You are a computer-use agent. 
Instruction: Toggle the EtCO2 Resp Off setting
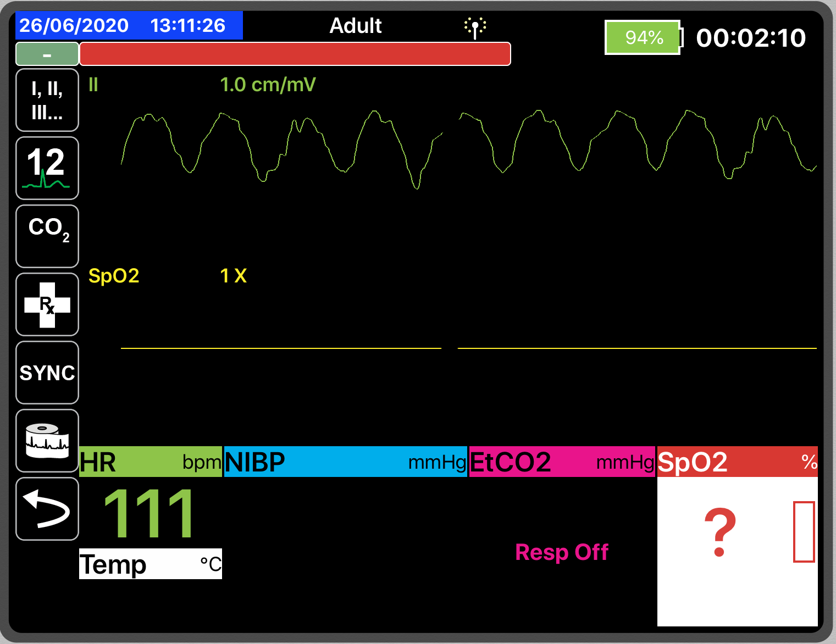click(x=561, y=552)
